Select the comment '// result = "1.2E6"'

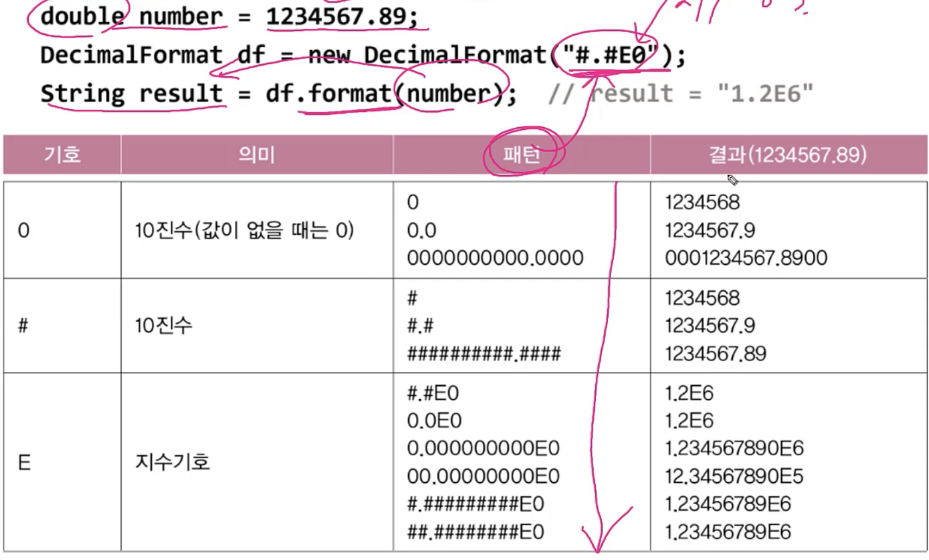[x=681, y=94]
